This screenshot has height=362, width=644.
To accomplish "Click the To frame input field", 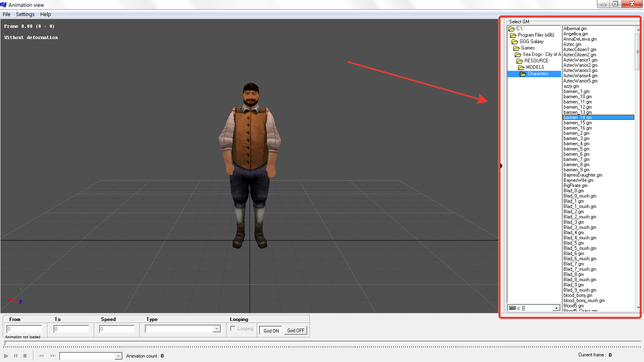I will click(x=71, y=329).
